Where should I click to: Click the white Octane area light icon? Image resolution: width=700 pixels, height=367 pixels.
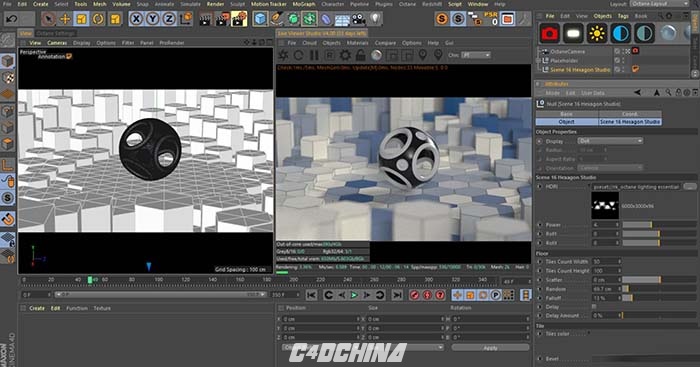(573, 33)
